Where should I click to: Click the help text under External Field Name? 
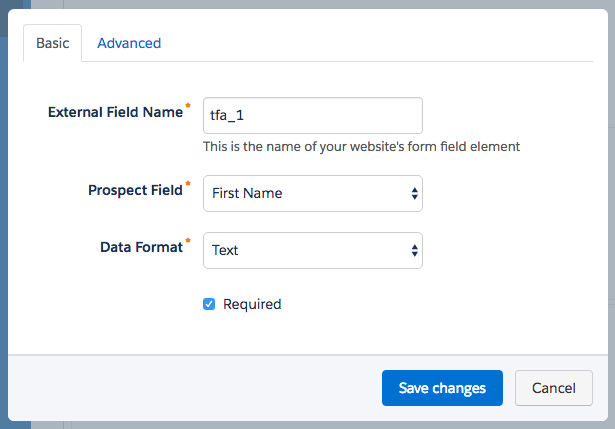pyautogui.click(x=361, y=147)
